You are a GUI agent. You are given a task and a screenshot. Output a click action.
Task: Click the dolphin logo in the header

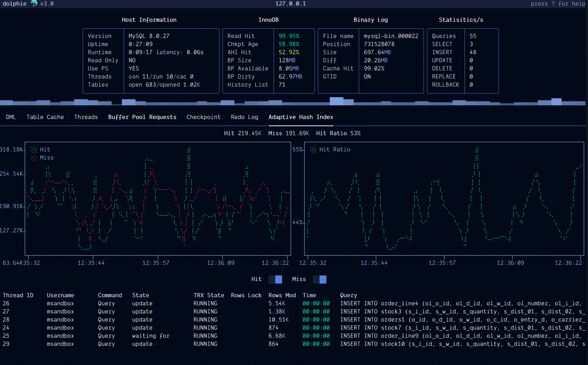(33, 3)
